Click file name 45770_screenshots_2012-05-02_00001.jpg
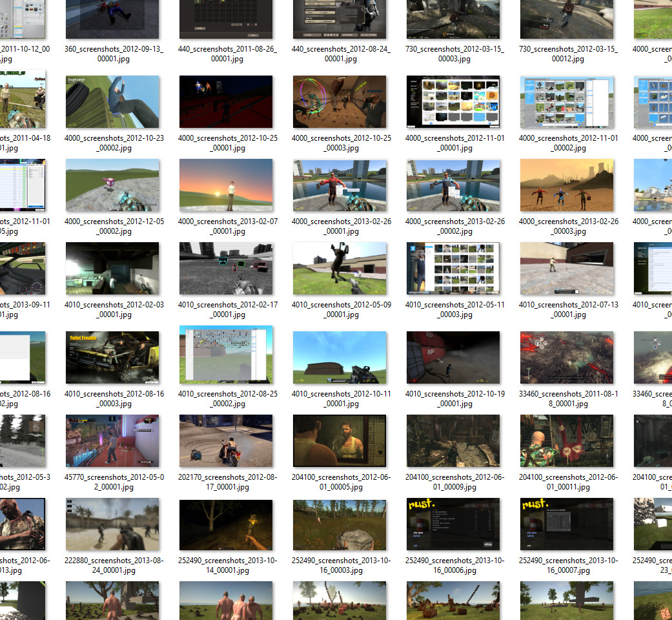Image resolution: width=672 pixels, height=620 pixels. tap(114, 482)
